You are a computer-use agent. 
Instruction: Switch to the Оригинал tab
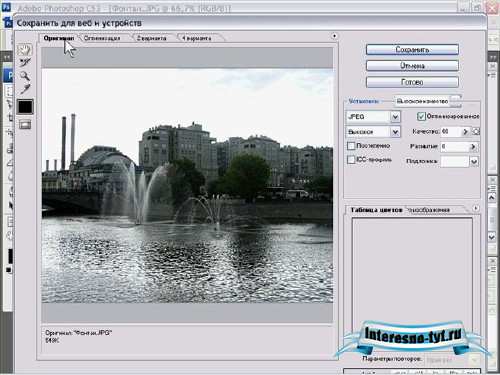pos(59,38)
